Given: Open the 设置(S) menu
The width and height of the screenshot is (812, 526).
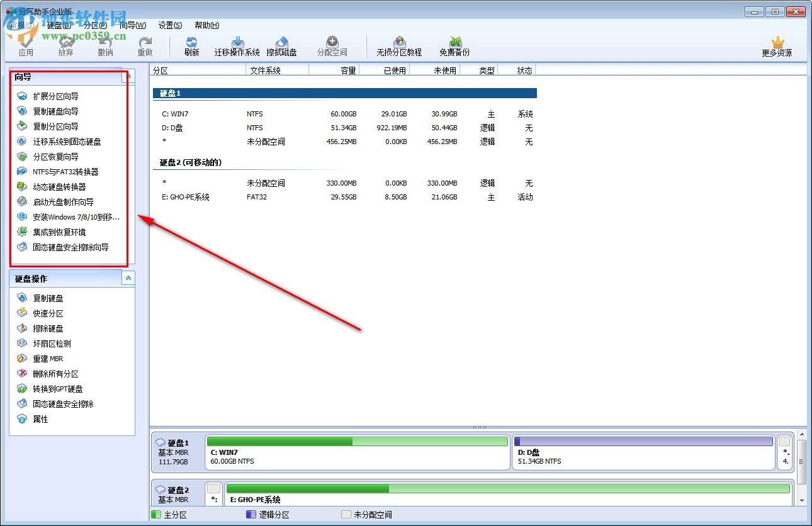Looking at the screenshot, I should [169, 25].
